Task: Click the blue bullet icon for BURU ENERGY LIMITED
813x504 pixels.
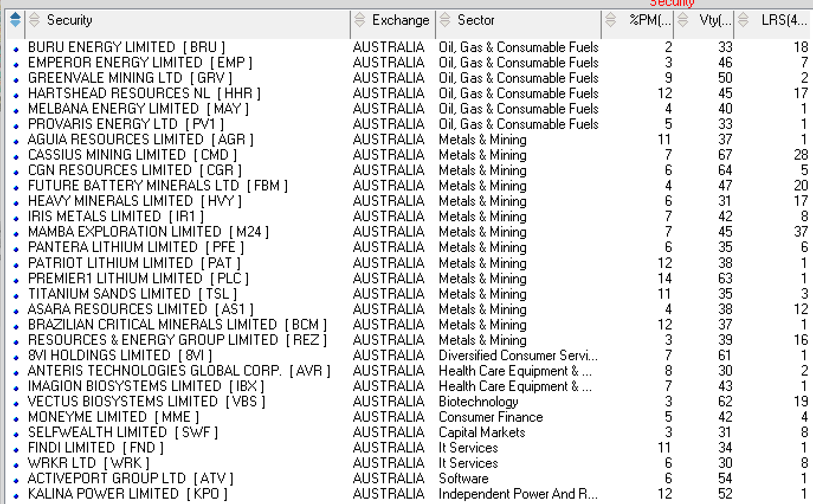Action: [x=16, y=49]
